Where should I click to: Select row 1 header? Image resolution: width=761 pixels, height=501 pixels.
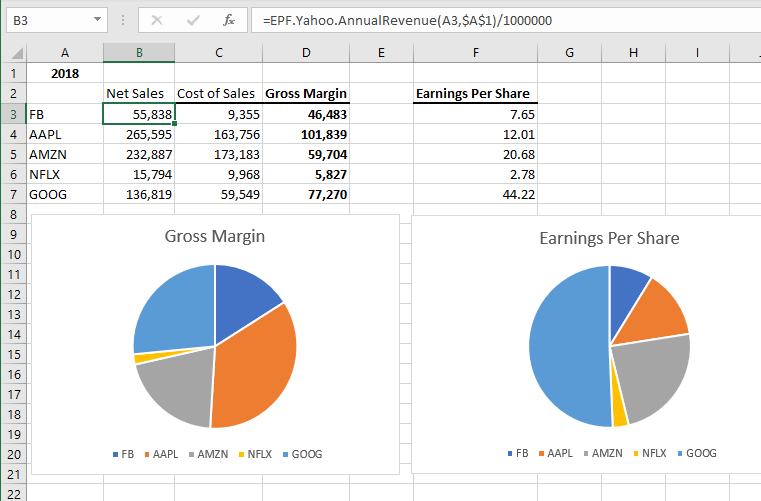click(14, 73)
